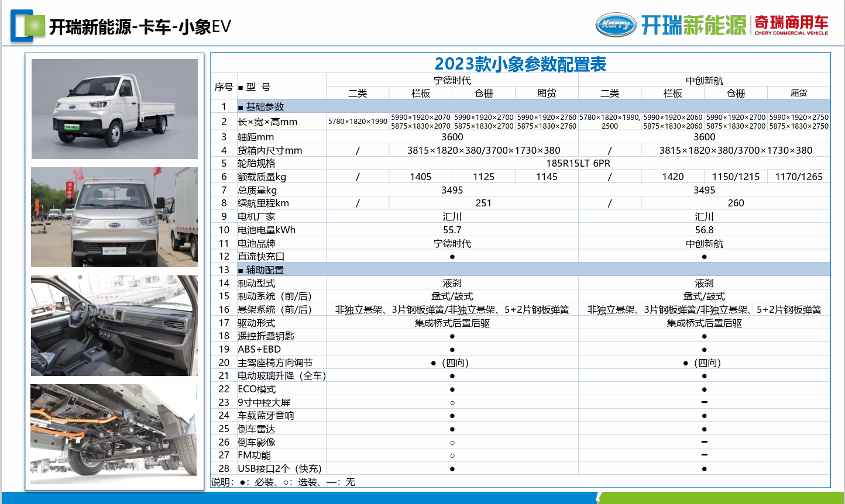Select 二类 sub-header under 中创新航
The height and width of the screenshot is (504, 845).
610,93
